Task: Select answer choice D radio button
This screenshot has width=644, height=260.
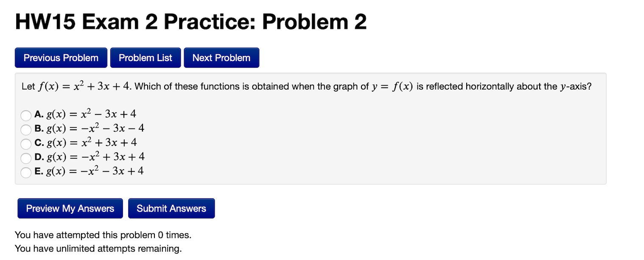Action: (x=25, y=158)
